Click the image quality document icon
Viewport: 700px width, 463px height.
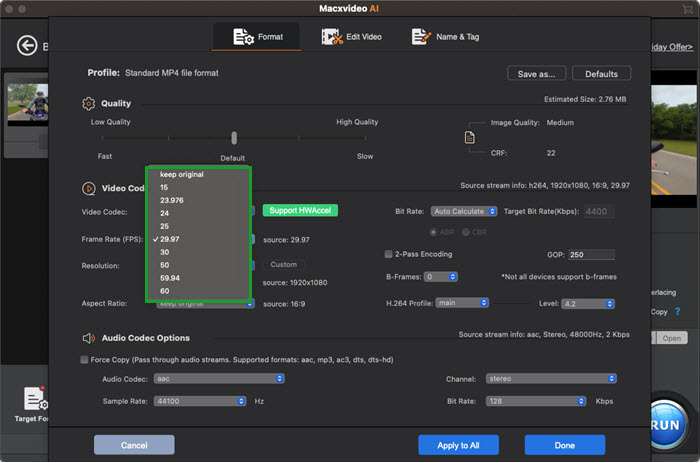point(469,138)
